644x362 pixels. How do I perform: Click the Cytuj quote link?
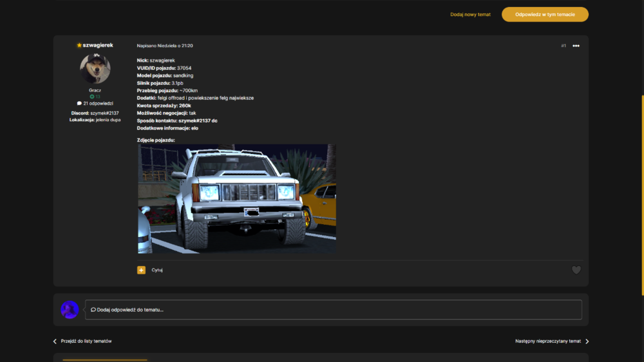[157, 270]
